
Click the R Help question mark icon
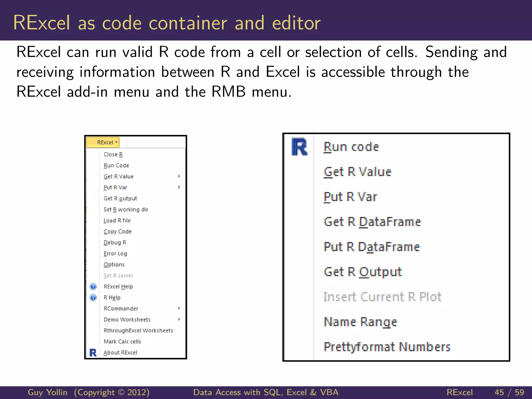point(93,297)
